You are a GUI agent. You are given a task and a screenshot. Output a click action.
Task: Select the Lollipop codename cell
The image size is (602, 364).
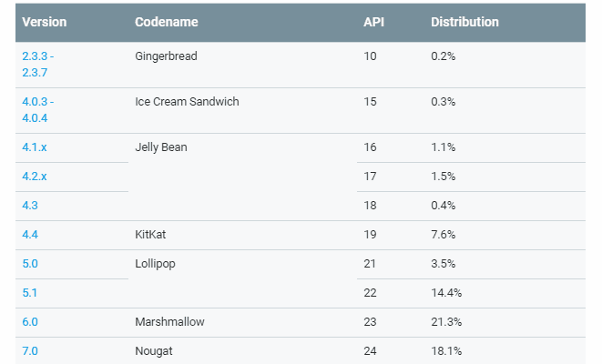click(155, 264)
